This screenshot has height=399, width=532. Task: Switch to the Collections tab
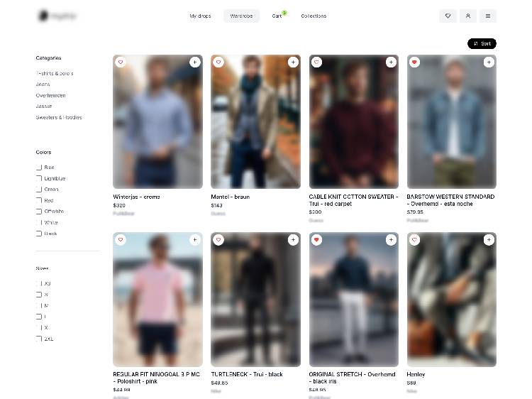[314, 16]
